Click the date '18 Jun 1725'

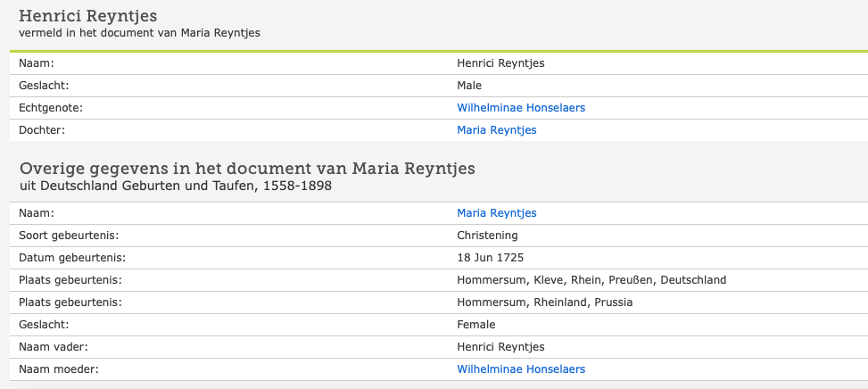(x=490, y=258)
